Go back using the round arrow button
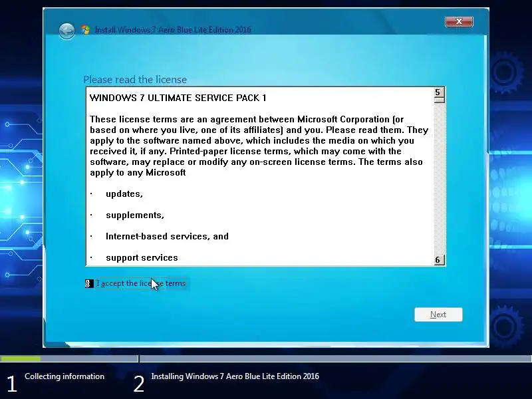The width and height of the screenshot is (532, 399). click(x=66, y=31)
